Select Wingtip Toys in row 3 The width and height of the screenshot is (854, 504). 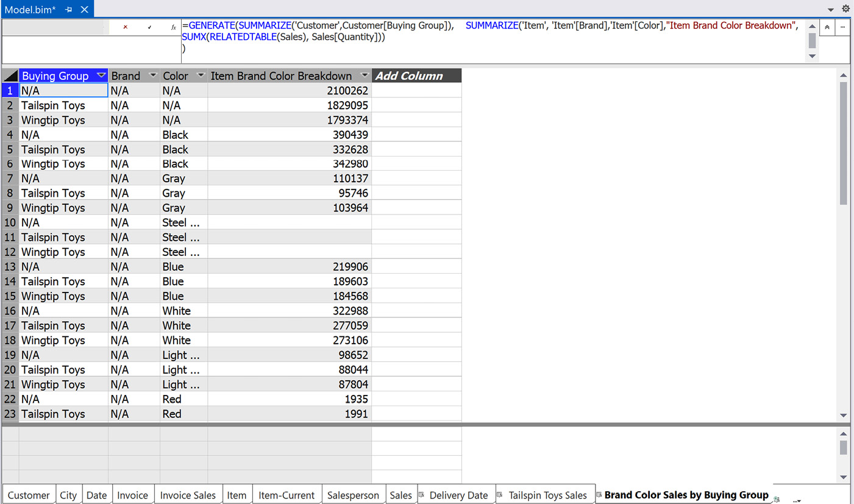(x=63, y=120)
